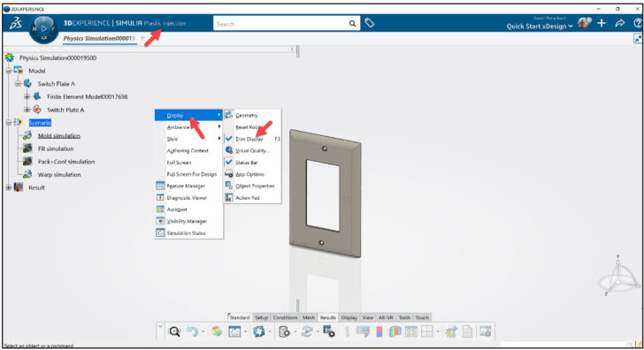Image resolution: width=644 pixels, height=350 pixels.
Task: Click the help question mark icon
Action: pos(638,23)
